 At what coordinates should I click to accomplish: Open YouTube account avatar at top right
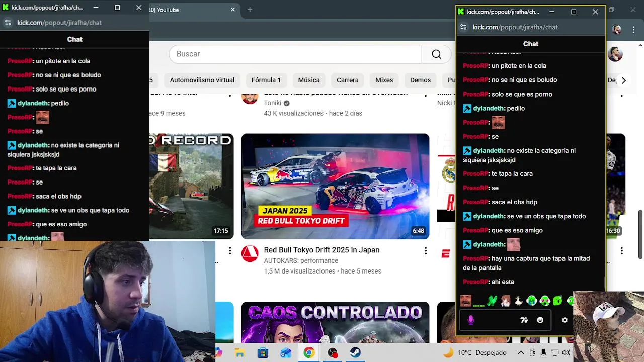615,54
